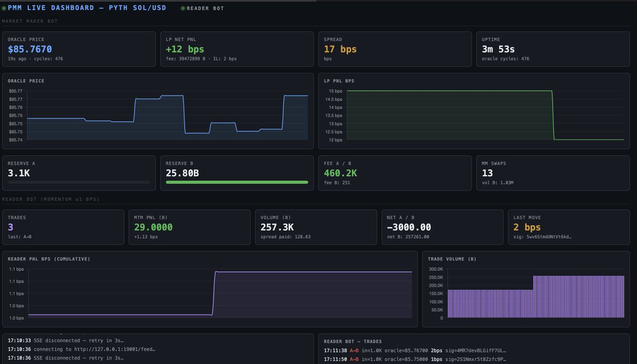Click the 15 bps axis label in LP PNL chart
Screen dimensions: 637x364
coord(334,91)
